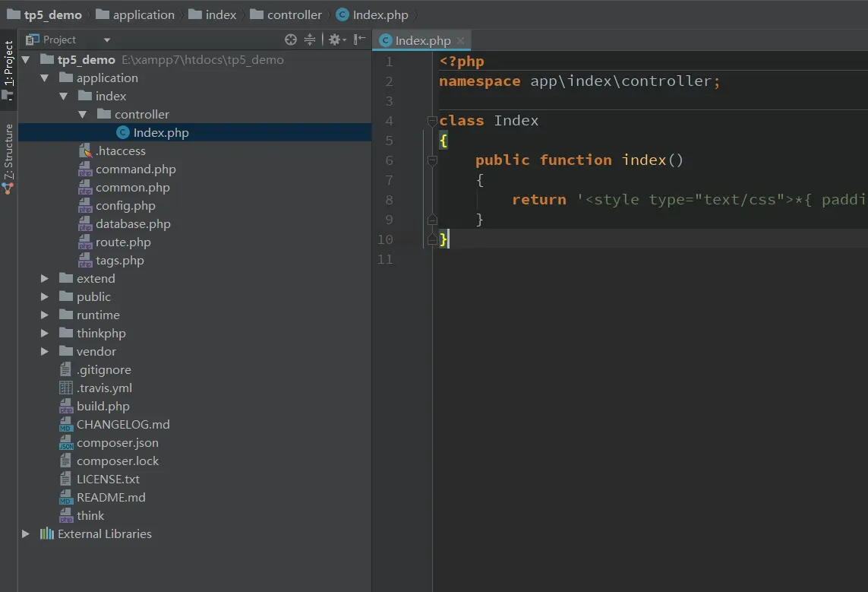
Task: Click the controller breadcrumb in navigation bar
Action: [x=294, y=14]
